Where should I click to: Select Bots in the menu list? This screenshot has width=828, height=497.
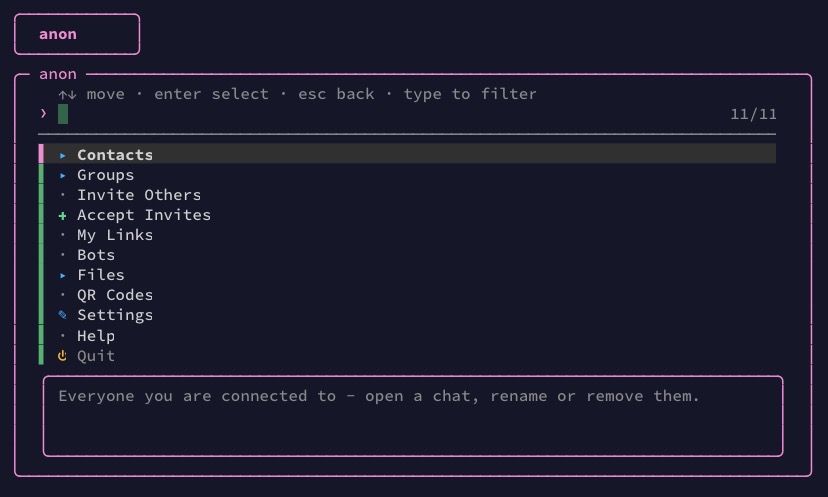coord(407,255)
